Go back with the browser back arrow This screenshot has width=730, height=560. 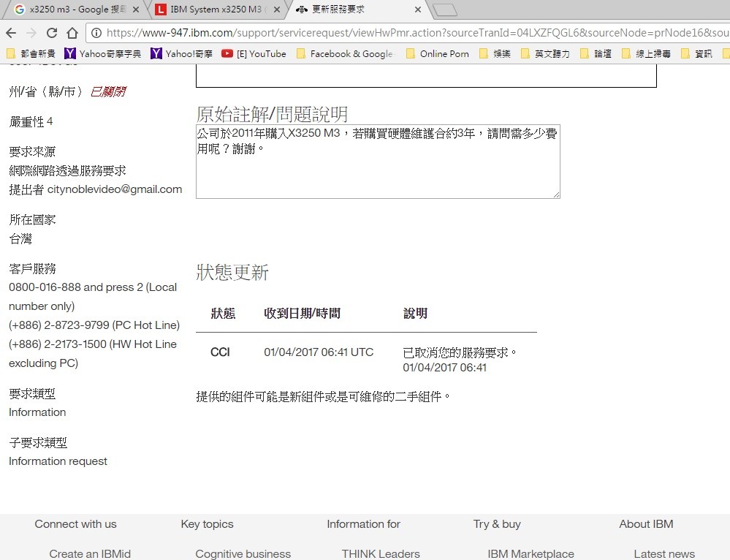(x=11, y=33)
